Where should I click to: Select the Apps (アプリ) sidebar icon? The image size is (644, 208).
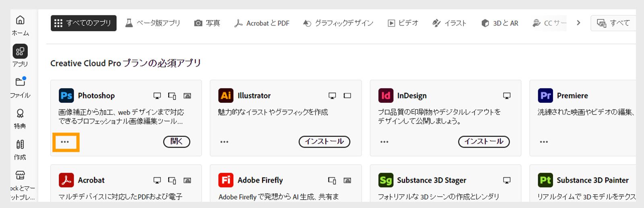[20, 51]
